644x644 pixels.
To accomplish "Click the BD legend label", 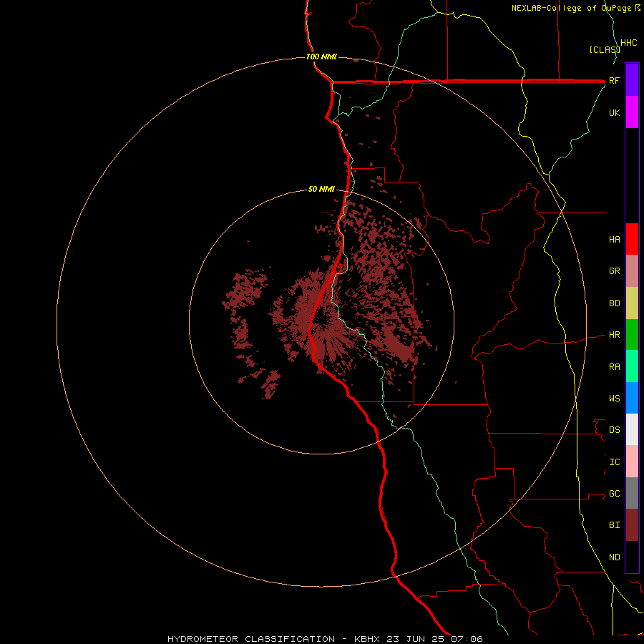I will tap(614, 303).
